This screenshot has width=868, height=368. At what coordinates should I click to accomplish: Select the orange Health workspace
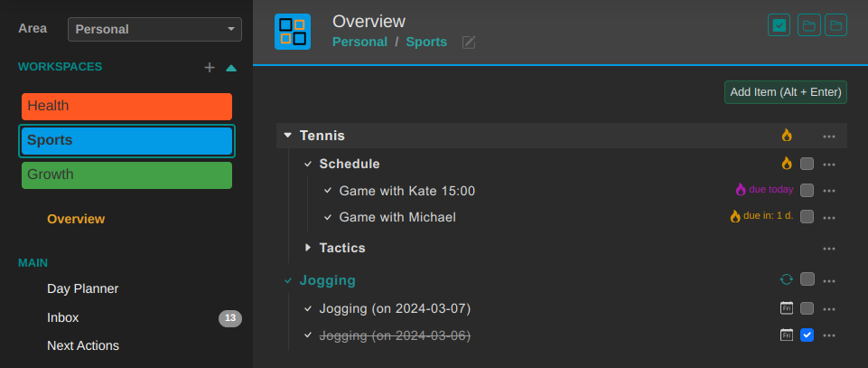[126, 107]
